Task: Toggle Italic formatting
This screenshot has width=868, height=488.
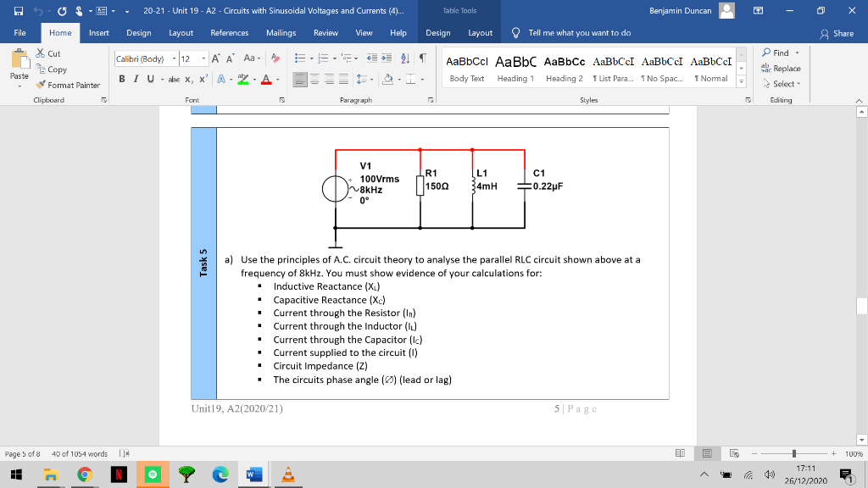Action: click(x=136, y=79)
